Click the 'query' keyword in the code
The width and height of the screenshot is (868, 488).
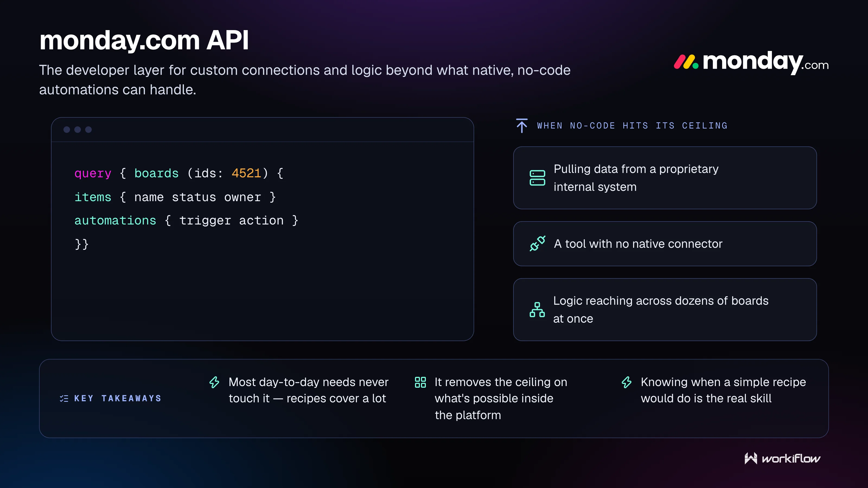(x=93, y=173)
